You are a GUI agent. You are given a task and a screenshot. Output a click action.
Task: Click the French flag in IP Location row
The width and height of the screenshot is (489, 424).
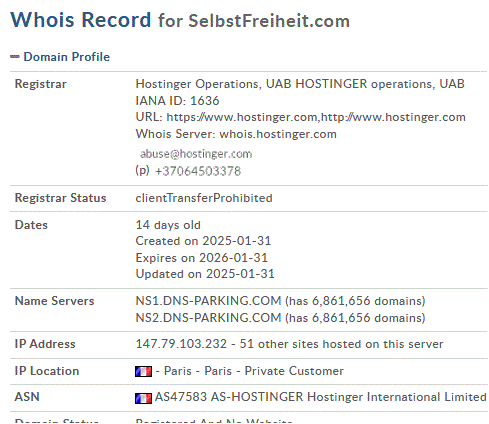click(143, 371)
